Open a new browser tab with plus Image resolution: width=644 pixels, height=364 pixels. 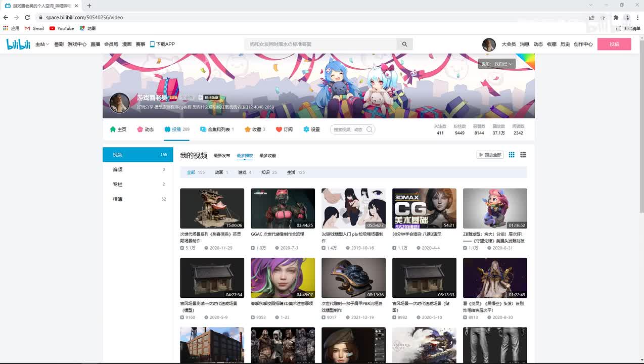tap(89, 6)
